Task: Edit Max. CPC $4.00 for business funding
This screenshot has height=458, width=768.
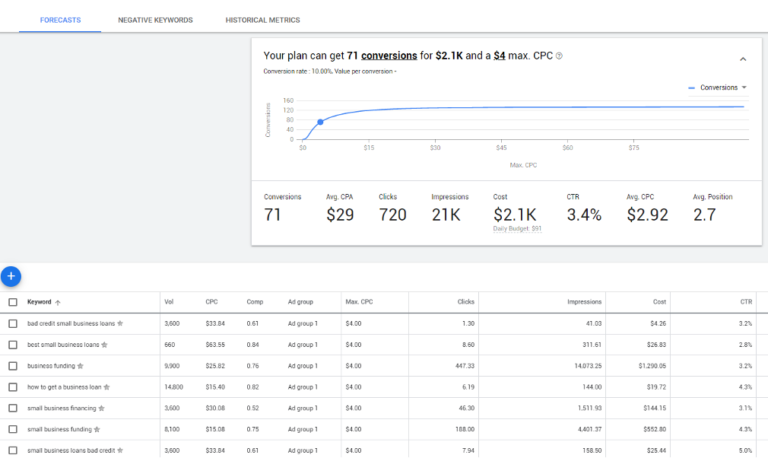Action: (x=353, y=366)
